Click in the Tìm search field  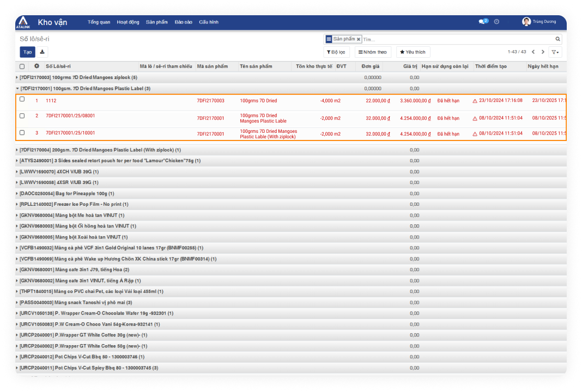click(458, 39)
